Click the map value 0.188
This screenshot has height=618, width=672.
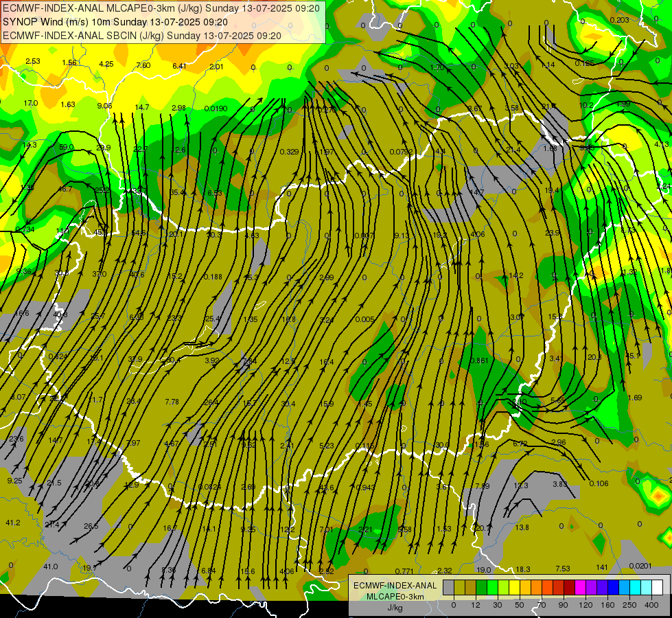tap(213, 277)
